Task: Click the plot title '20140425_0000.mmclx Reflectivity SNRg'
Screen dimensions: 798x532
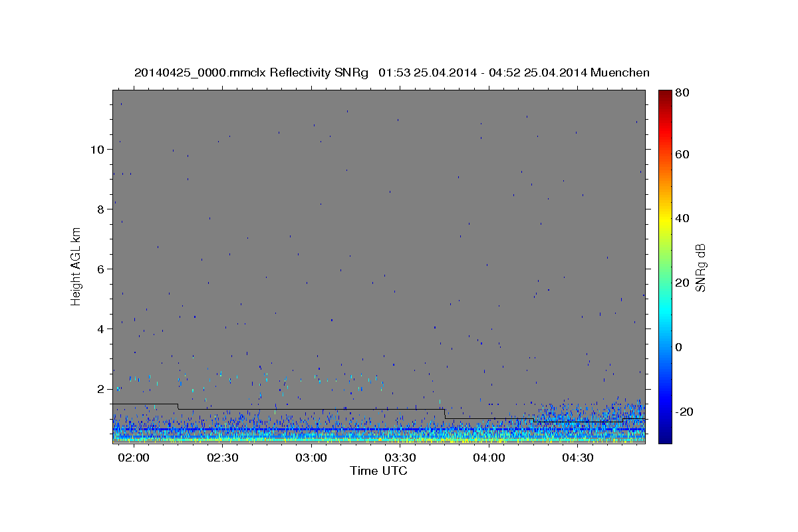Action: 251,72
